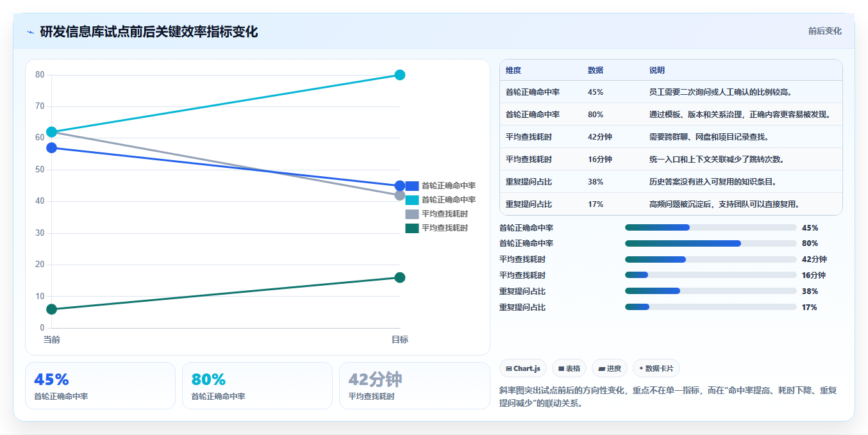Click the description 历史答案没有进入可复用的知识条目
This screenshot has height=435, width=868.
coord(714,182)
